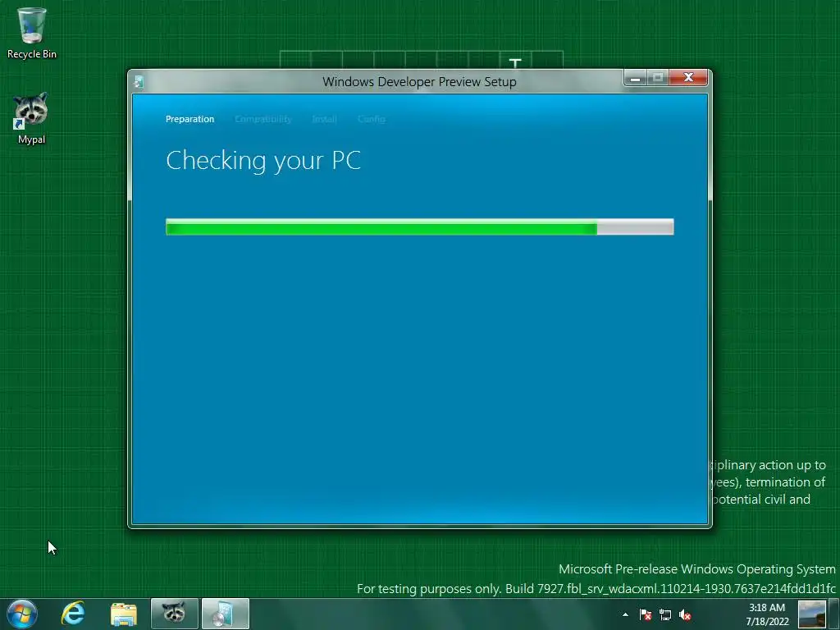840x630 pixels.
Task: Click the user tile picture in taskbar
Action: [812, 614]
